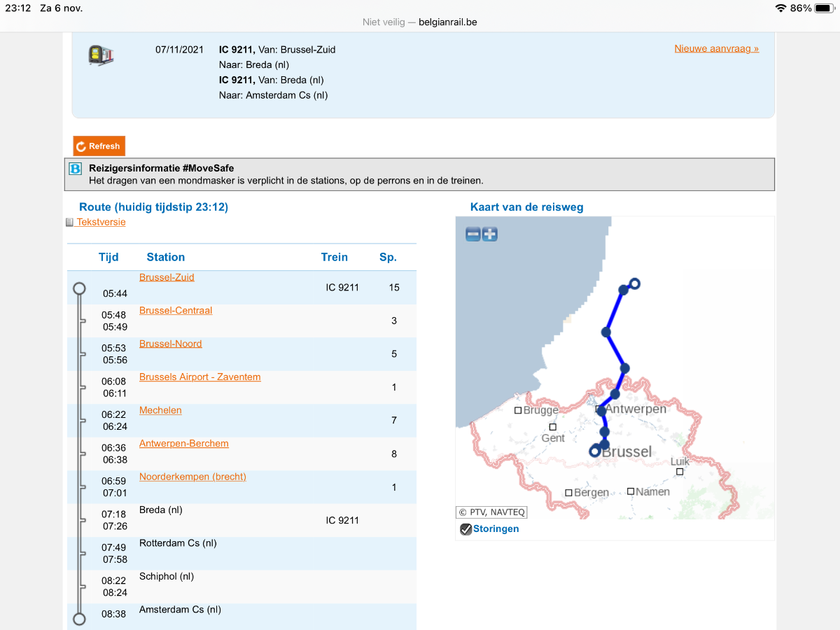Select the Mechelen station link
This screenshot has width=840, height=630.
pyautogui.click(x=160, y=410)
